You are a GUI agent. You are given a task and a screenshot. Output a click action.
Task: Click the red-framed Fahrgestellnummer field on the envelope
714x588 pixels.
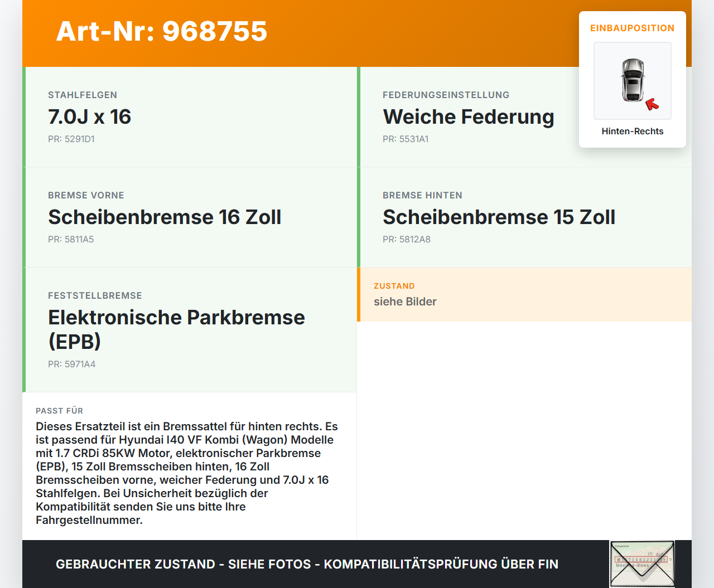pos(640,558)
